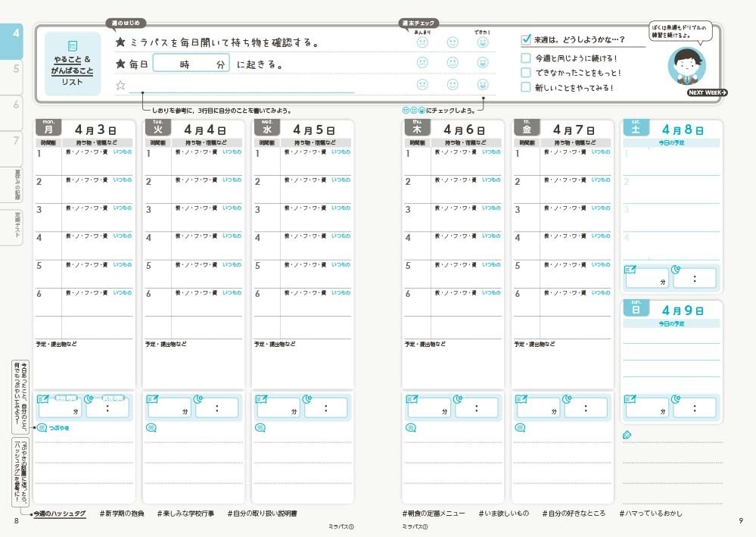Screen dimensions: 756x537
Task: Click the study time notepad icon under Friday
Action: click(x=521, y=398)
